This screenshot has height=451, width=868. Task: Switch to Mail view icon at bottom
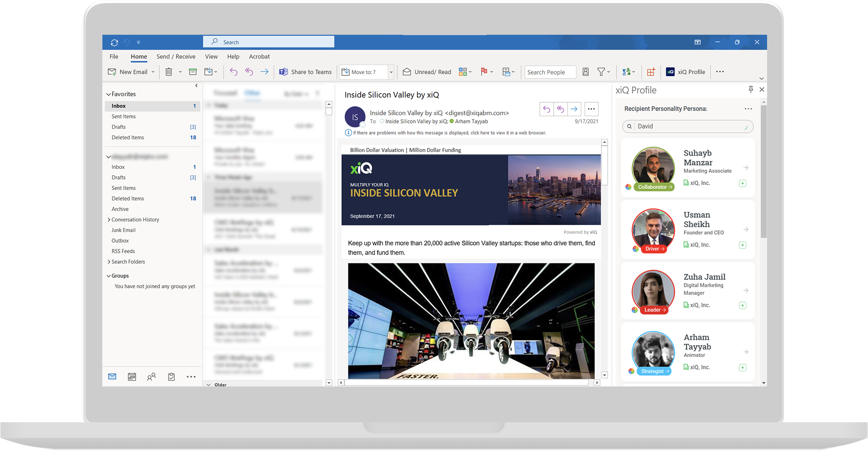click(112, 377)
